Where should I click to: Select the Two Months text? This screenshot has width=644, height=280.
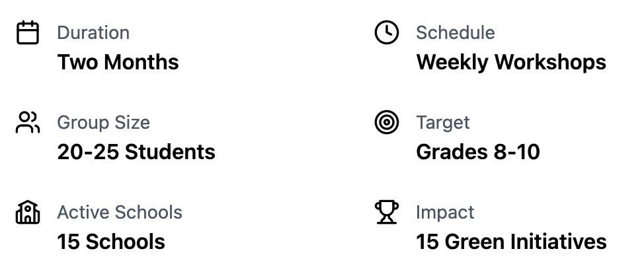click(118, 63)
